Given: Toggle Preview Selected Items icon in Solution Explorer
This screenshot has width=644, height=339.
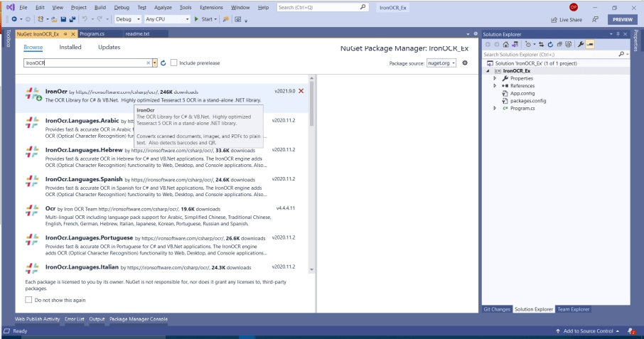Looking at the screenshot, I should [x=590, y=44].
